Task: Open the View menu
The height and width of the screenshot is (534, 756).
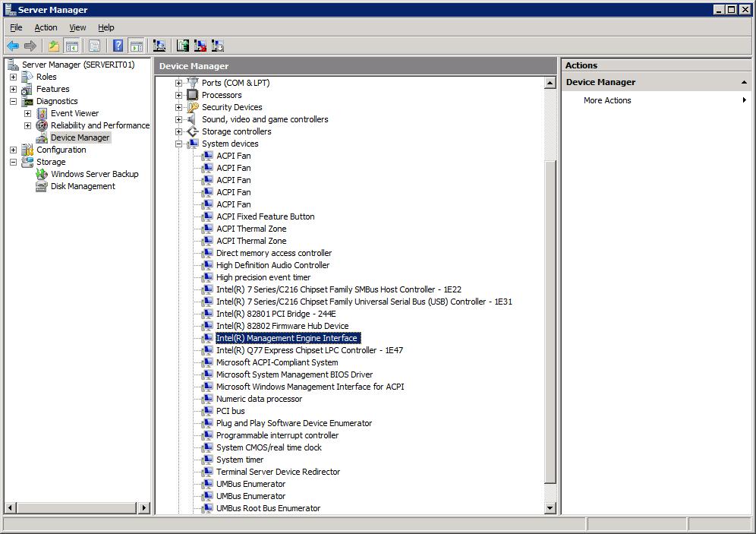Action: (77, 27)
